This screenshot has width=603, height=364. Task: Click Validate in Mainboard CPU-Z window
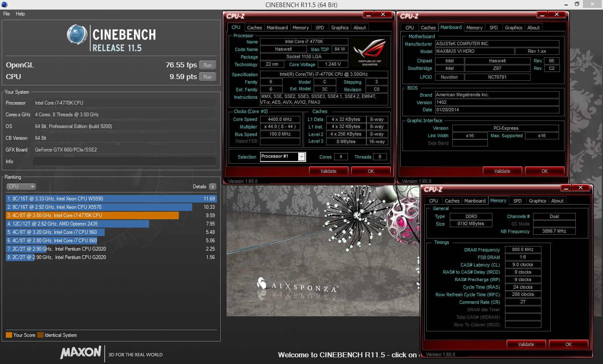502,171
